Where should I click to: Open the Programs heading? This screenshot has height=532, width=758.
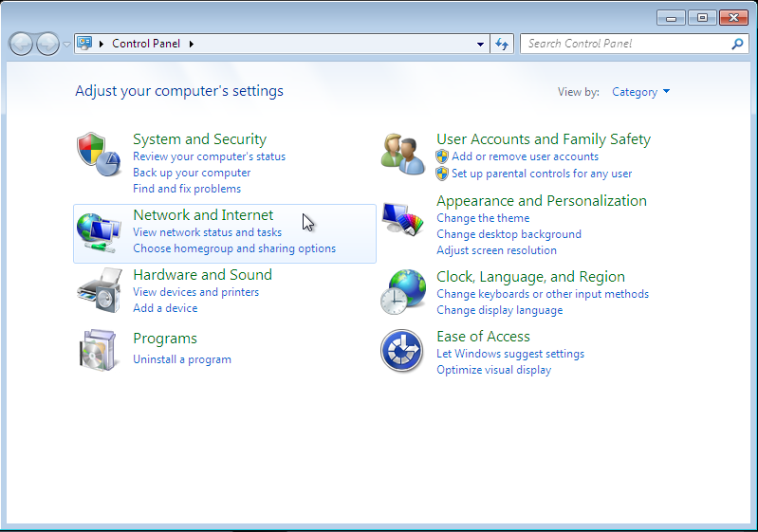click(165, 339)
